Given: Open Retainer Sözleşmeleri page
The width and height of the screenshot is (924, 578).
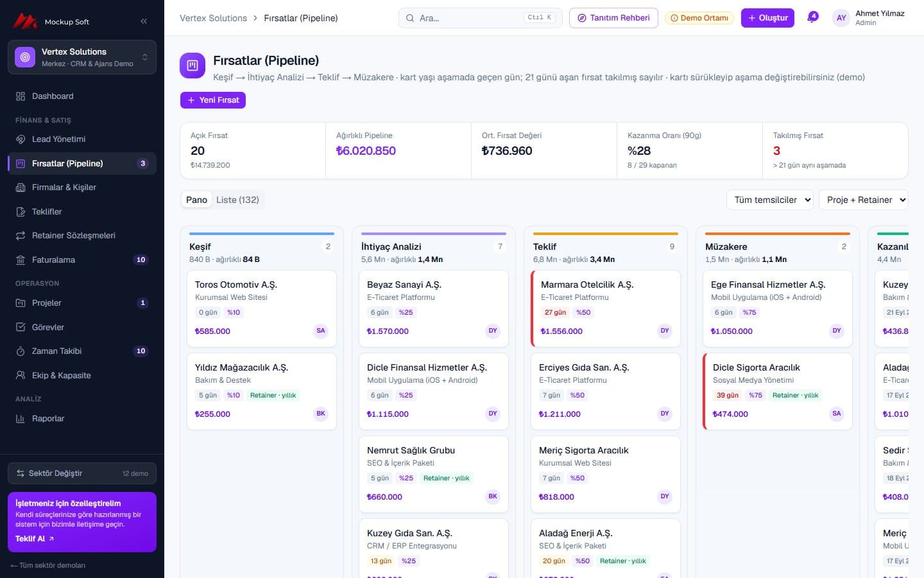Looking at the screenshot, I should [x=82, y=236].
